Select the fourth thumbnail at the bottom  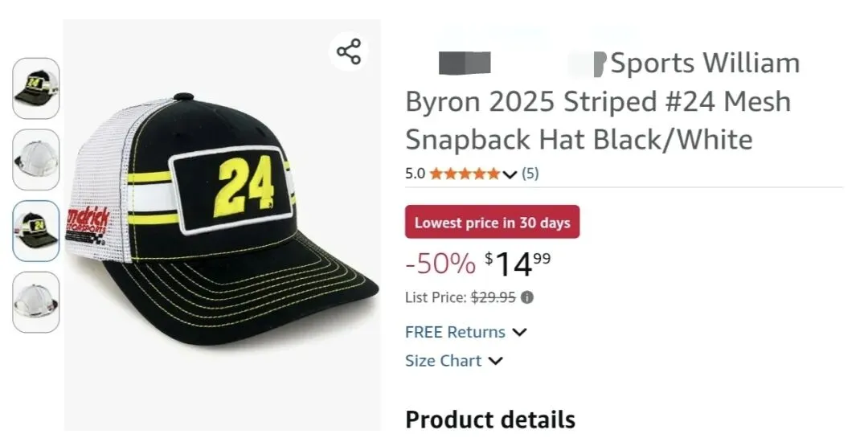click(36, 301)
